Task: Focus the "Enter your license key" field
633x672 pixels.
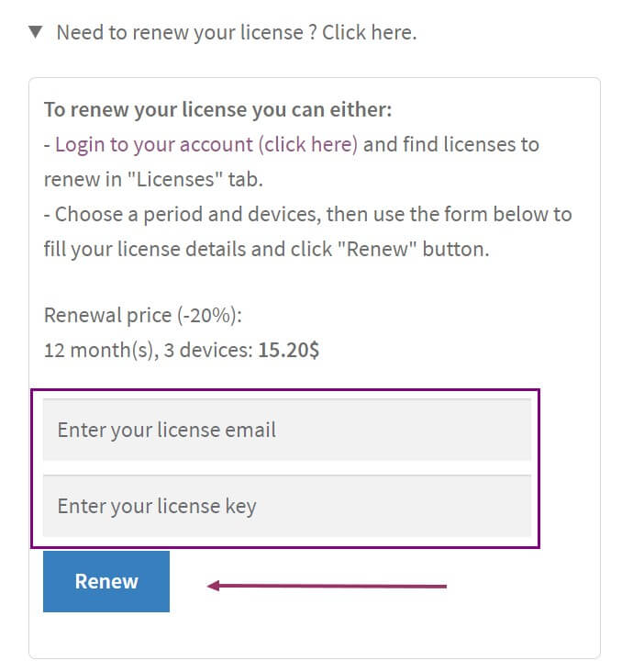Action: pos(286,506)
